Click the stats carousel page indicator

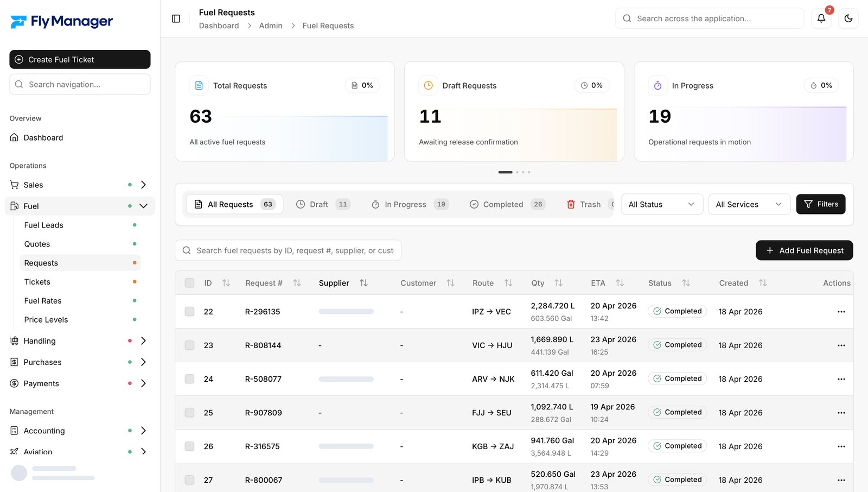514,172
